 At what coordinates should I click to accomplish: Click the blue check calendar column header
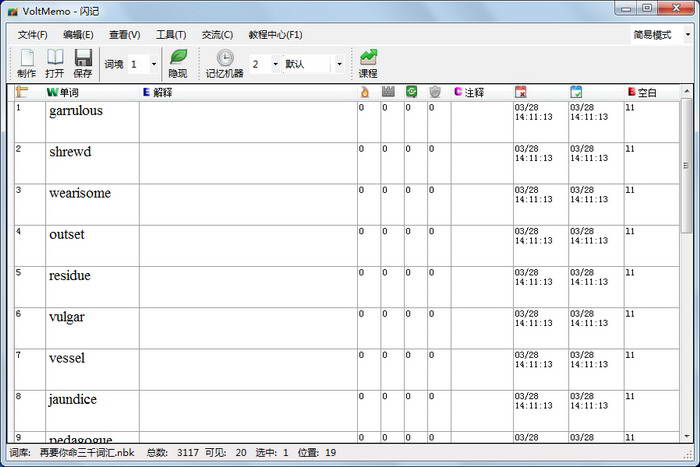pyautogui.click(x=576, y=92)
